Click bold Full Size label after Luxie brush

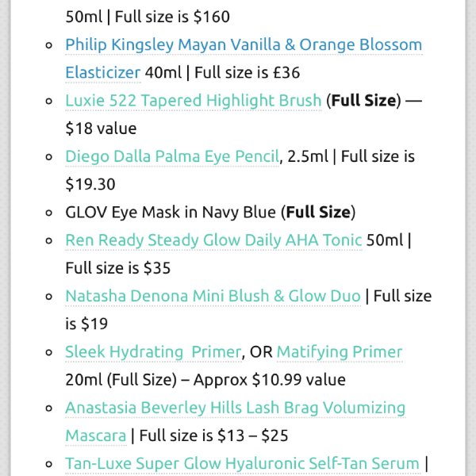(363, 101)
